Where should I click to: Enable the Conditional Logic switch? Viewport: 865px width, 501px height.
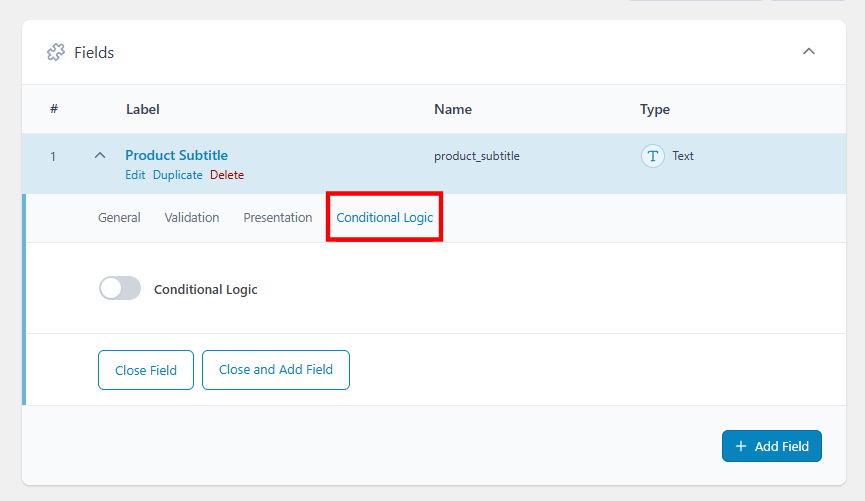(120, 289)
